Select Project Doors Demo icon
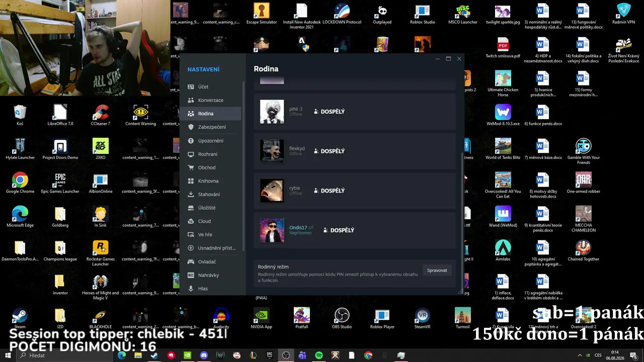 60,149
